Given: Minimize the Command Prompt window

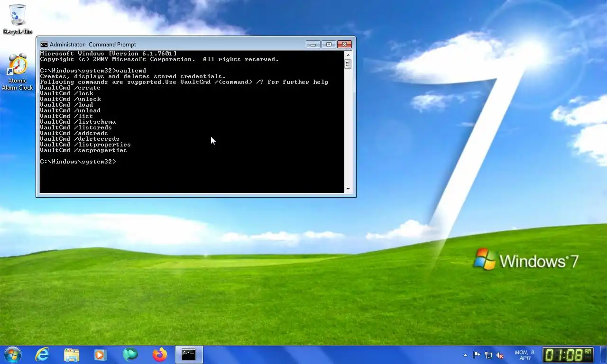Looking at the screenshot, I should pyautogui.click(x=313, y=45).
